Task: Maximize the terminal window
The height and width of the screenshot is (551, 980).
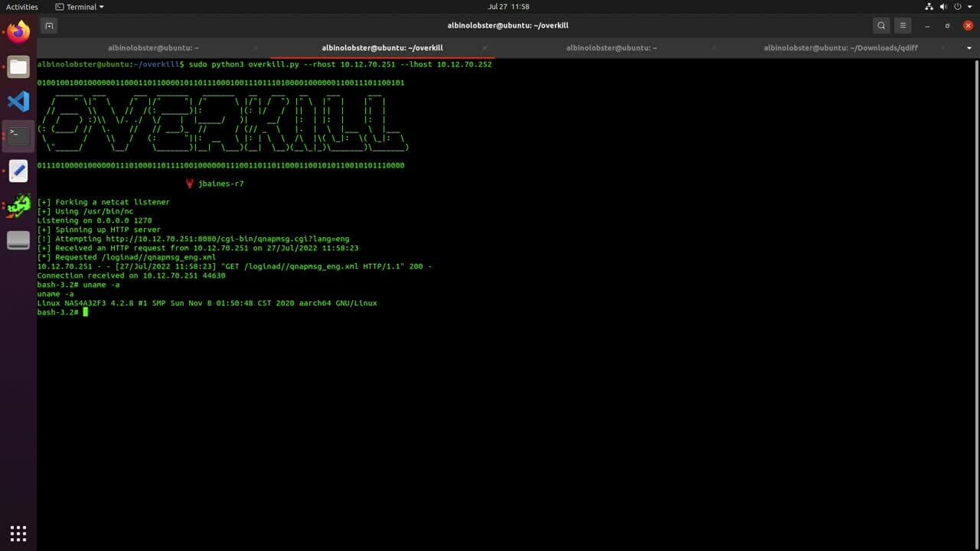Action: (948, 25)
